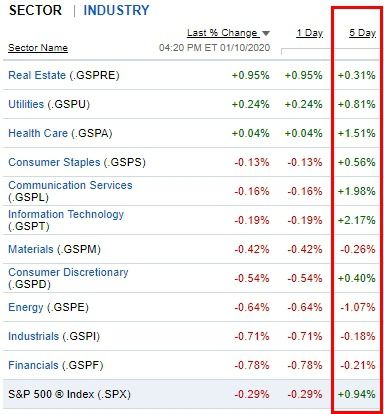Switch to the INDUSTRY tab
The height and width of the screenshot is (414, 384).
pyautogui.click(x=116, y=10)
